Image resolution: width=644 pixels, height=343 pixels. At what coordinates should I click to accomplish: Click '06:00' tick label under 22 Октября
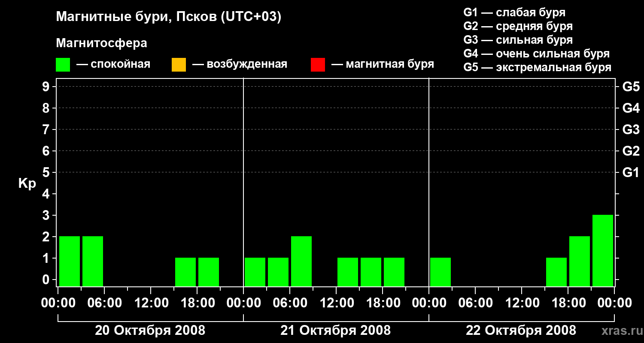point(475,303)
